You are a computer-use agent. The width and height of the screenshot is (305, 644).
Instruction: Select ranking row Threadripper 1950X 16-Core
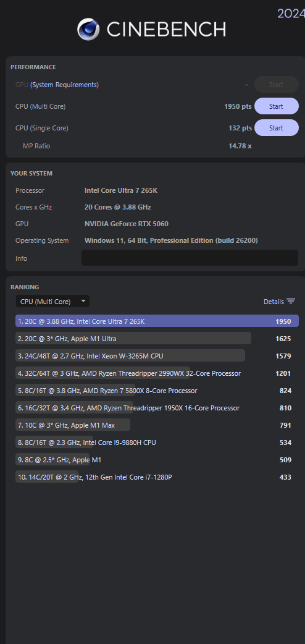[157, 408]
